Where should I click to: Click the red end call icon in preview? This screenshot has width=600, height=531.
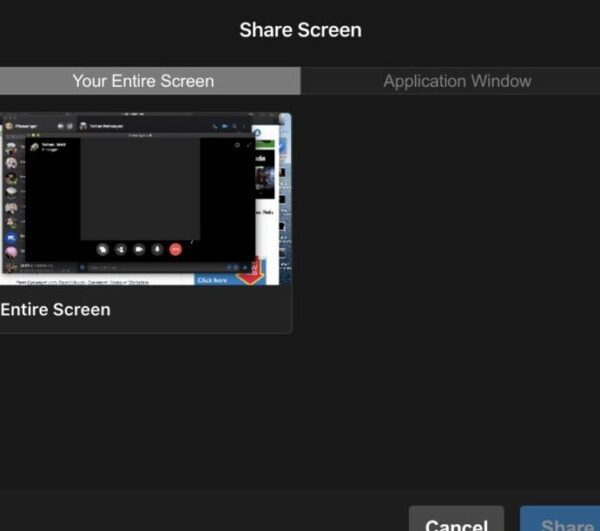(176, 249)
